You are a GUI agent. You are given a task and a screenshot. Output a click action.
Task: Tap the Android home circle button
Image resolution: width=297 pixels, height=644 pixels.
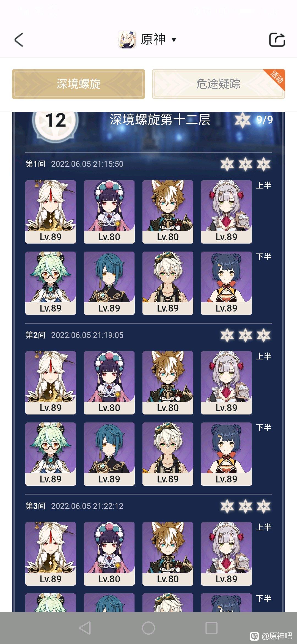[148, 628]
